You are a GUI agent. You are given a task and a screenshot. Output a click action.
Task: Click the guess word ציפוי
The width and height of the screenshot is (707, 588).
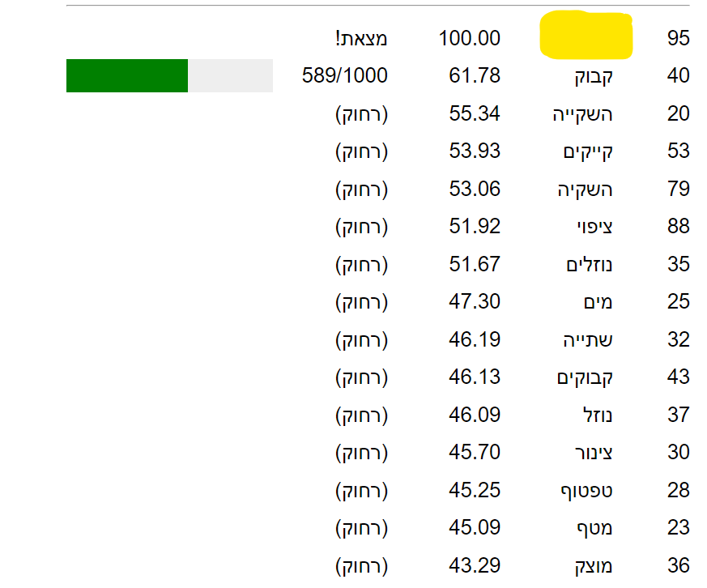click(594, 227)
